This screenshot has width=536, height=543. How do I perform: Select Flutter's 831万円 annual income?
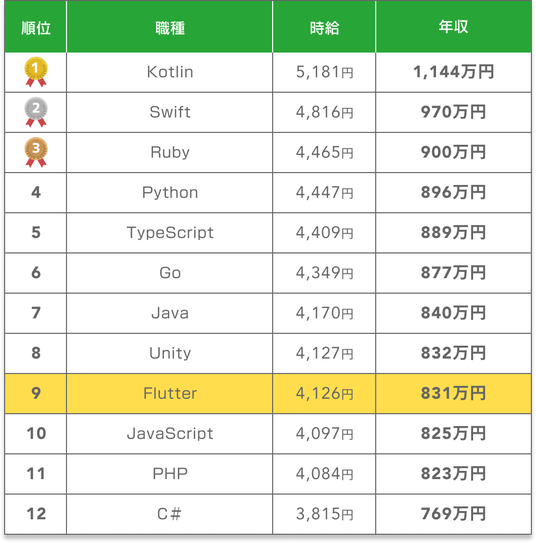tap(453, 393)
